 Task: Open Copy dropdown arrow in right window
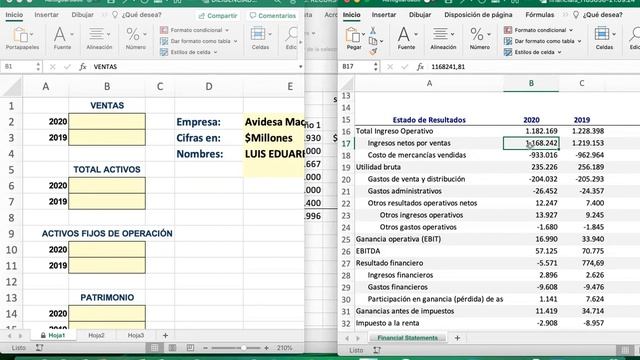[x=381, y=41]
